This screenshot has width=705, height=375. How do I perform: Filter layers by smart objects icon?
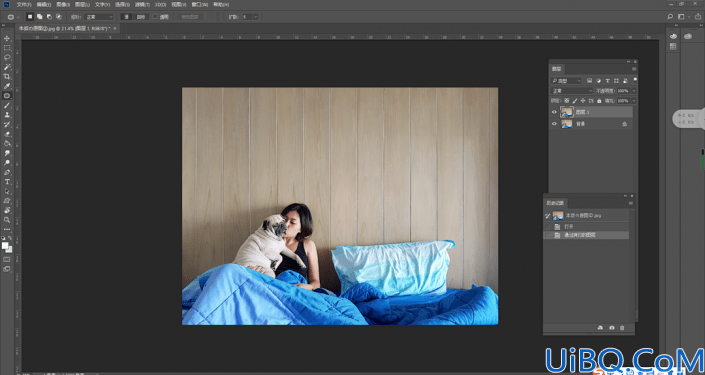click(625, 81)
